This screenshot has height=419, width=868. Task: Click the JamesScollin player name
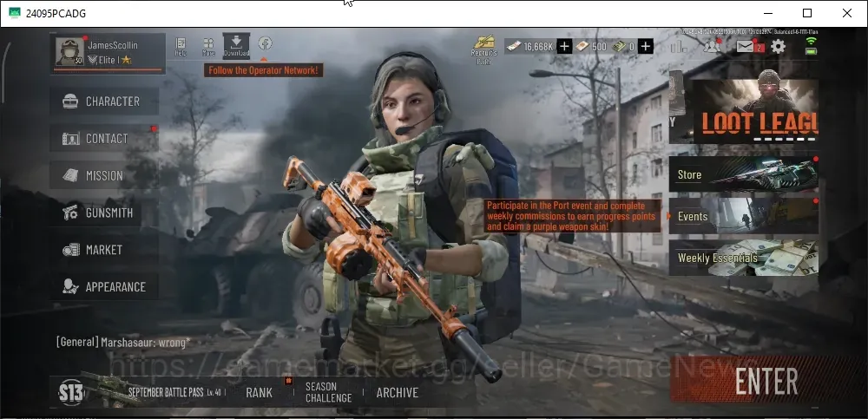click(x=113, y=45)
